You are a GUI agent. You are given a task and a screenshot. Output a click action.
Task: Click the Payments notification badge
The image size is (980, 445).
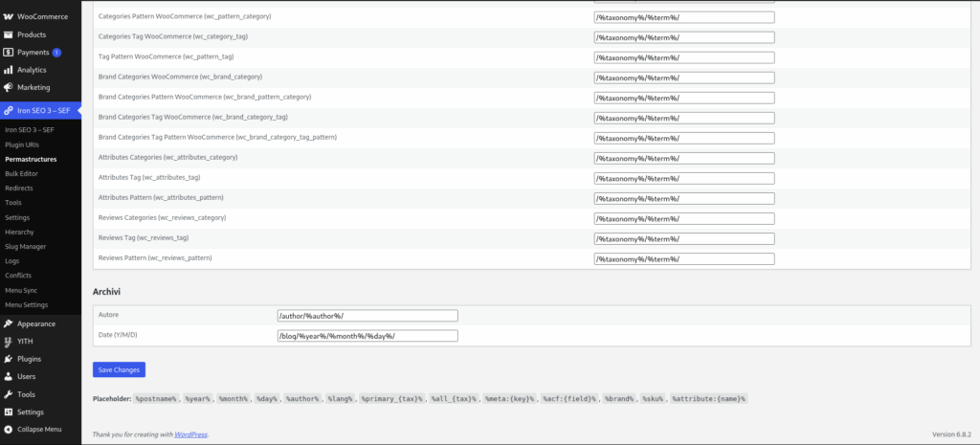tap(56, 53)
